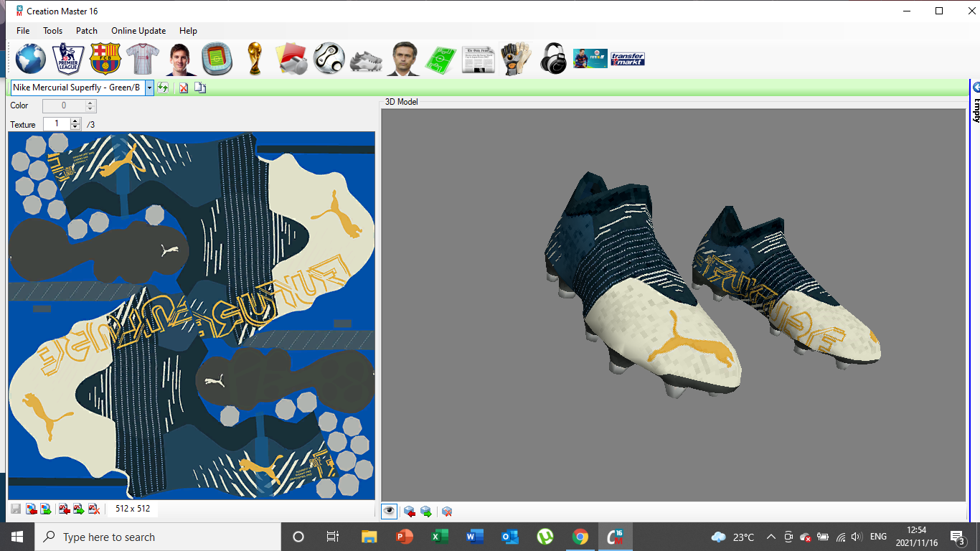Click the Texture number field

tap(57, 124)
